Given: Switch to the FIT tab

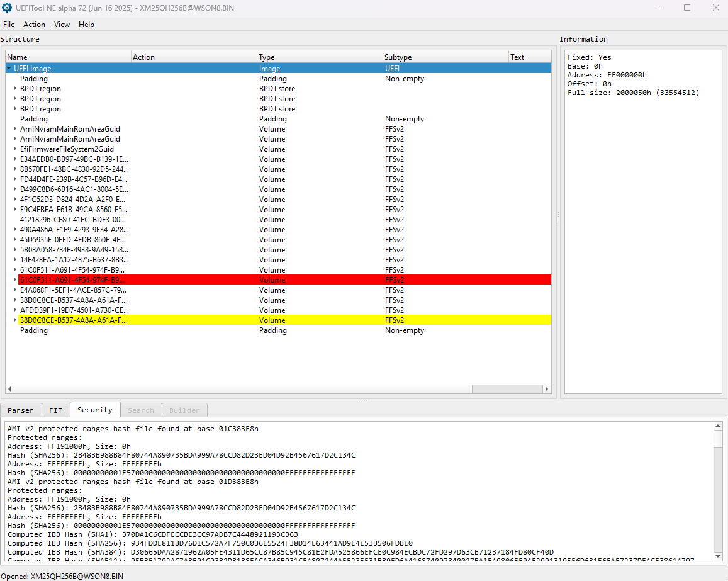Looking at the screenshot, I should click(56, 410).
